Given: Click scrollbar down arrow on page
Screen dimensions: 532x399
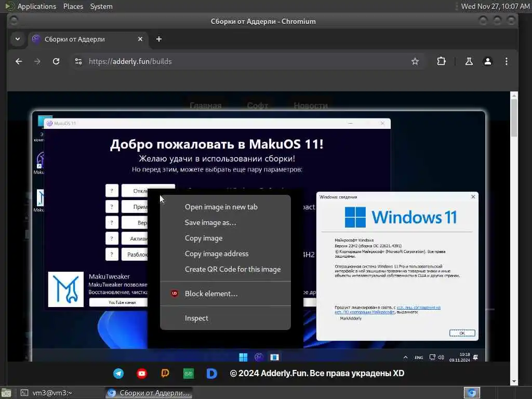Looking at the screenshot, I should [514, 381].
